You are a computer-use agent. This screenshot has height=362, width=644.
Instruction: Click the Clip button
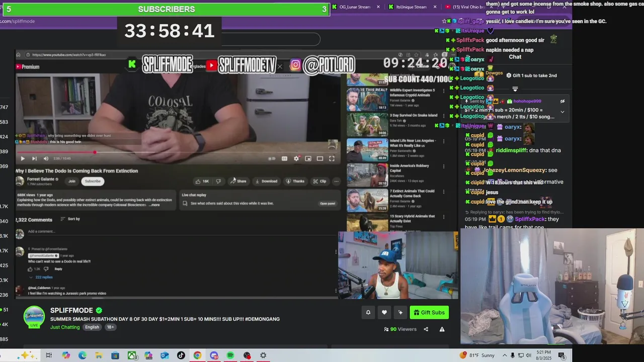[x=319, y=181]
